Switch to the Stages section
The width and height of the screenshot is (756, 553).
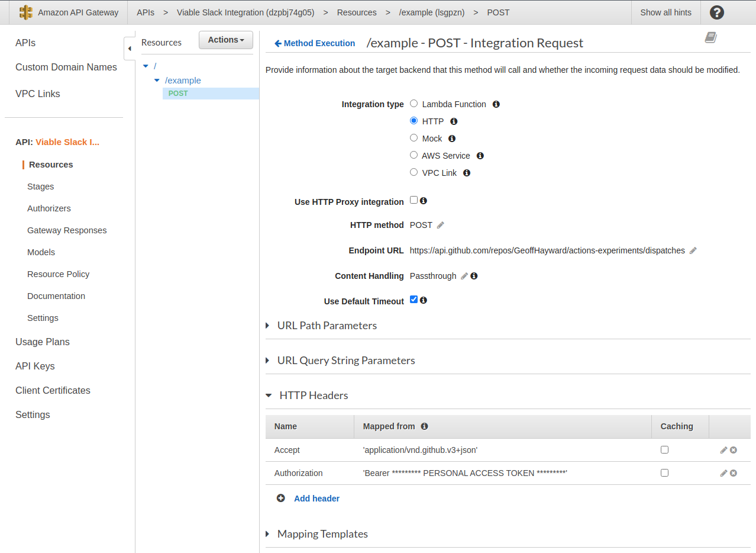click(x=40, y=187)
